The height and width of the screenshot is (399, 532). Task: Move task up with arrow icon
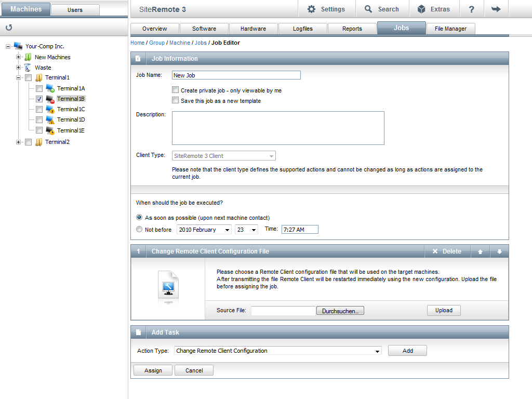[480, 251]
